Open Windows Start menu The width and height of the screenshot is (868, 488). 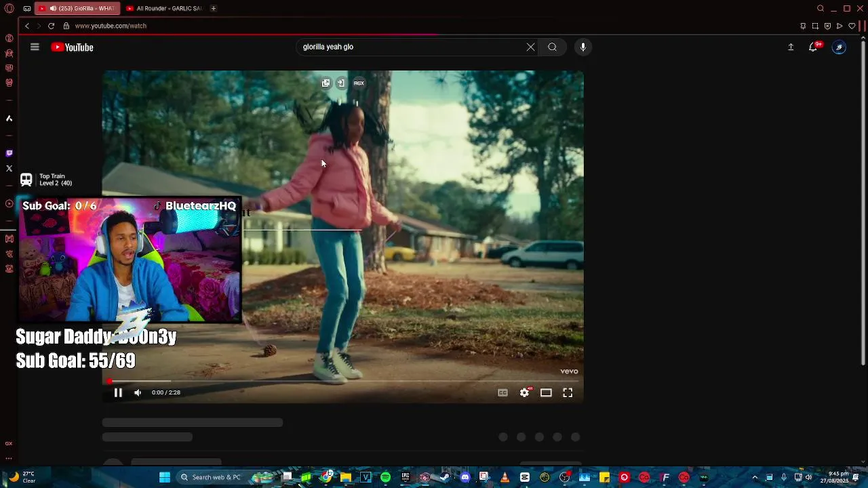tap(164, 477)
